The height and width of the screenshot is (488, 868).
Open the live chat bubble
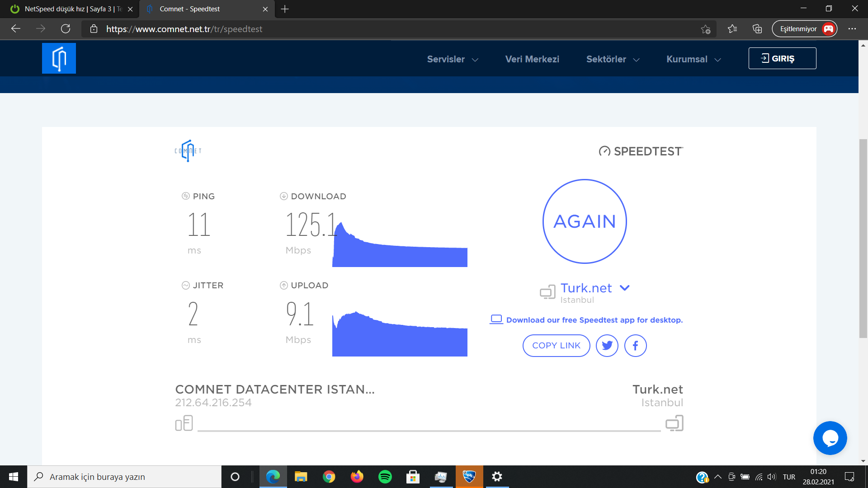click(830, 438)
